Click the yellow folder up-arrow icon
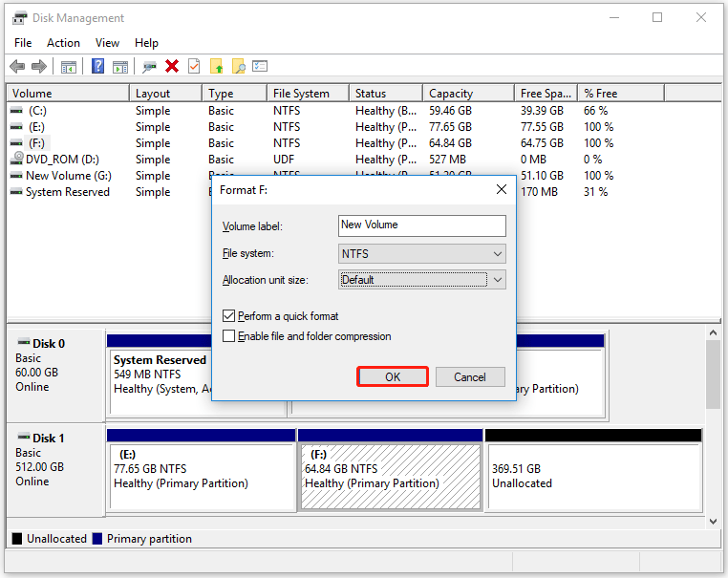This screenshot has width=728, height=578. tap(216, 66)
